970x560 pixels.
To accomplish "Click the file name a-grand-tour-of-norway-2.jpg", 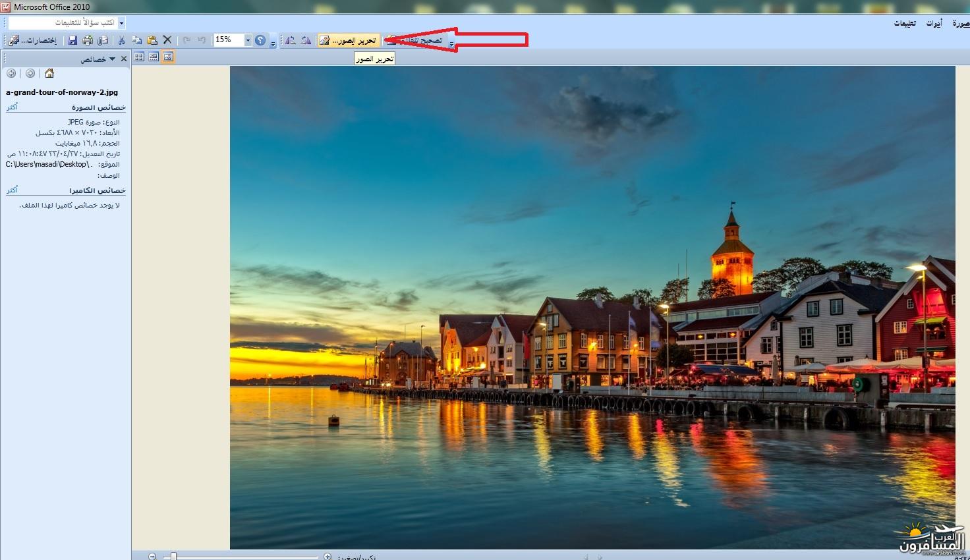I will (62, 92).
